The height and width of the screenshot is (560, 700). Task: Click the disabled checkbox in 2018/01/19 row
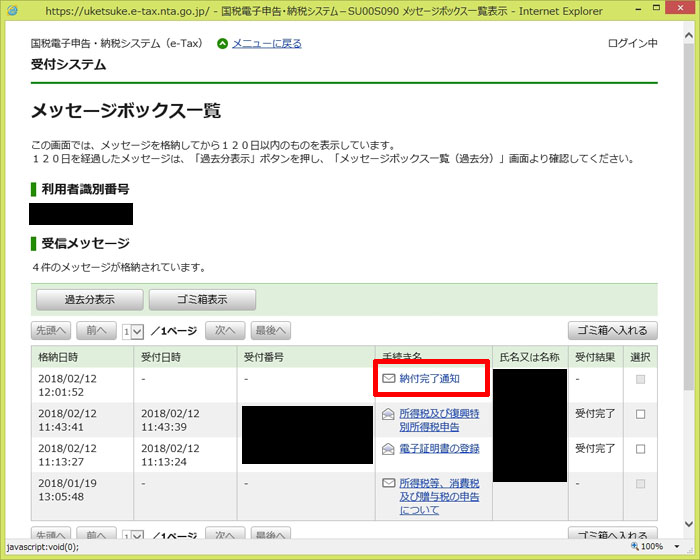[640, 484]
